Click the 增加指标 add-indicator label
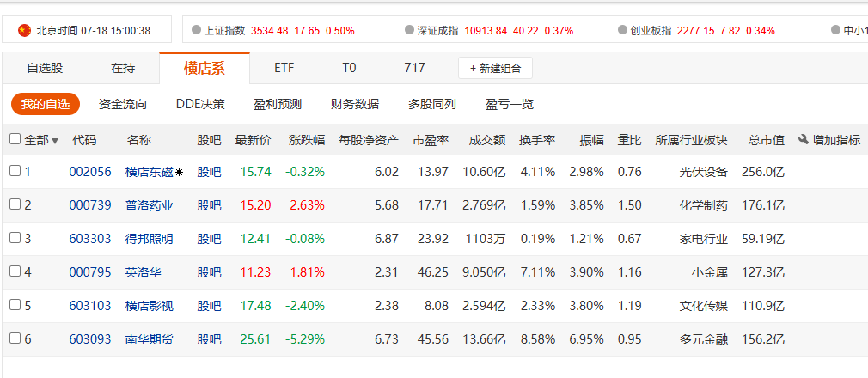Image resolution: width=868 pixels, height=378 pixels. [x=836, y=140]
